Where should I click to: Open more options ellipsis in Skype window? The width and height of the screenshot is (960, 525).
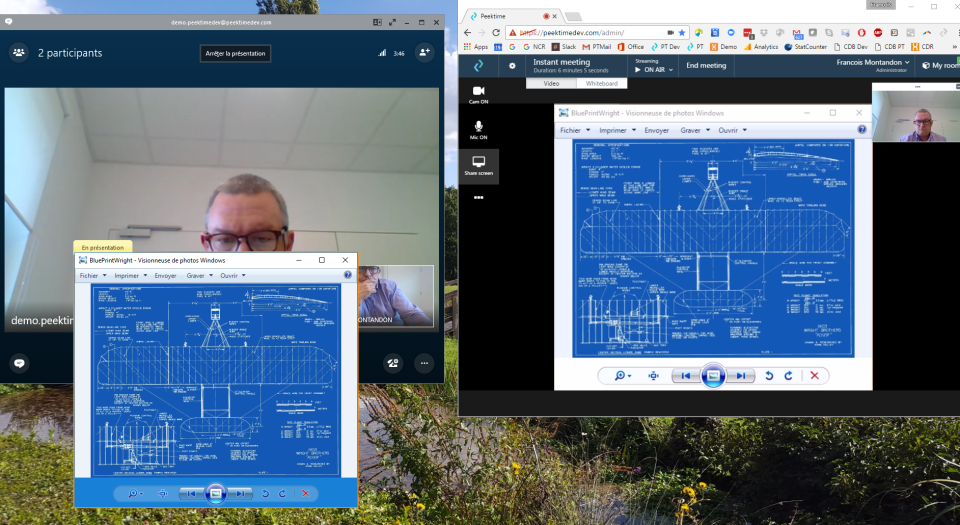tap(424, 363)
